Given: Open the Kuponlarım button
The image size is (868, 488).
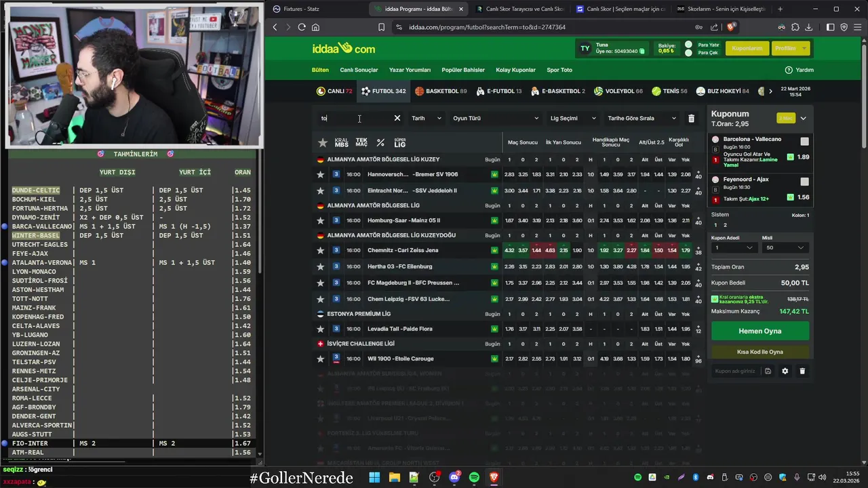Looking at the screenshot, I should click(x=747, y=49).
